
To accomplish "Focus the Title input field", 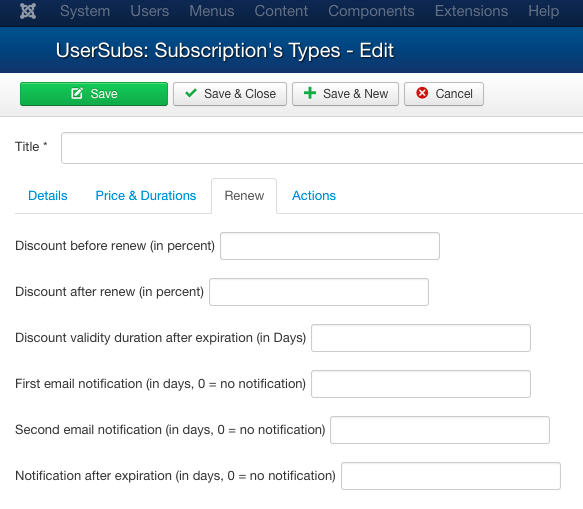I will [322, 148].
